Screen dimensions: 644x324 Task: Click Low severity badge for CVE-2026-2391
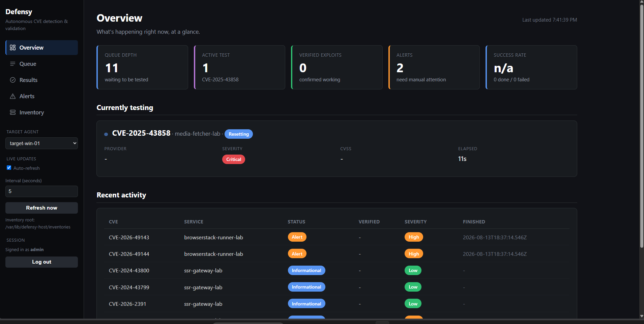click(413, 304)
